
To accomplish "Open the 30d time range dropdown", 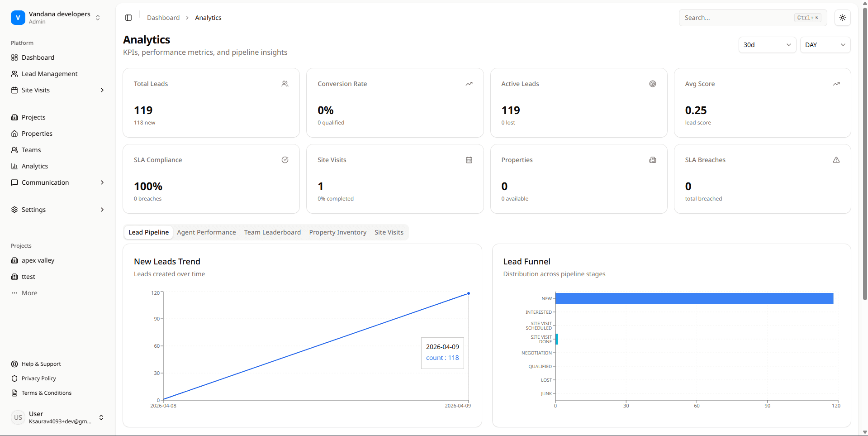I will [x=767, y=45].
